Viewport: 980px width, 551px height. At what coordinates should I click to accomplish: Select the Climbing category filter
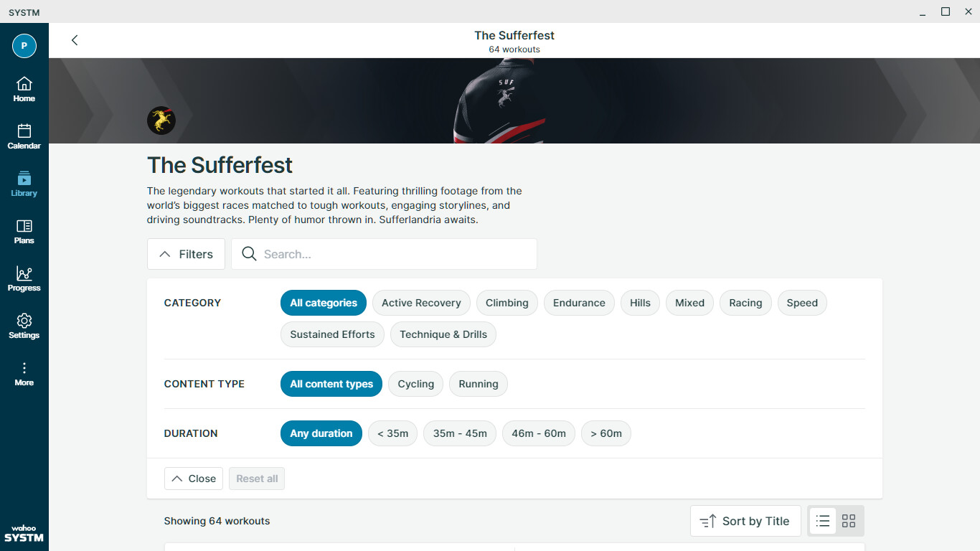pos(507,303)
